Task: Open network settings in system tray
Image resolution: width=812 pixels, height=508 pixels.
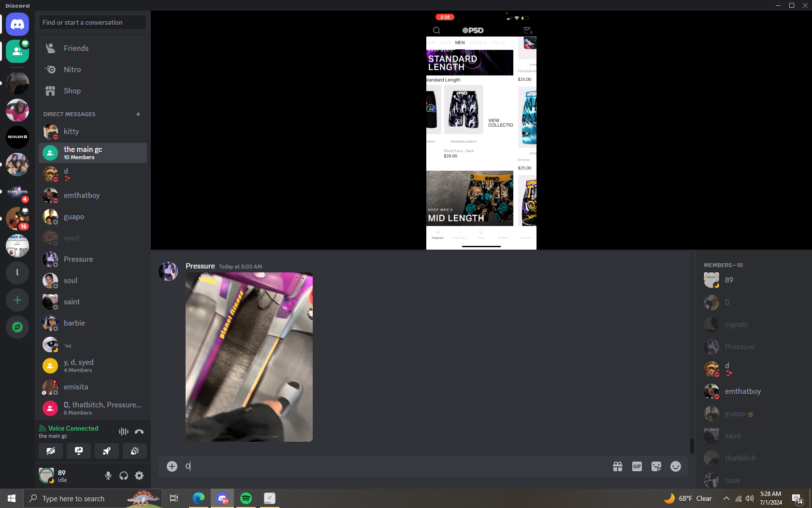Action: (x=739, y=498)
